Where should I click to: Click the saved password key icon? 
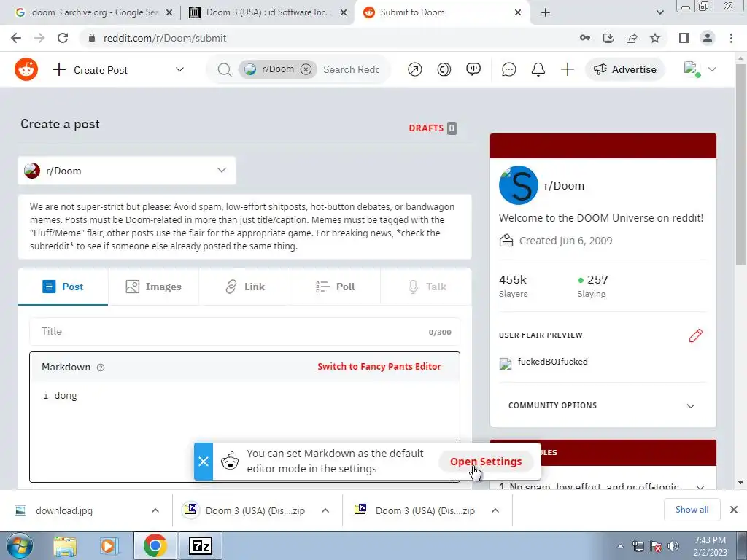click(x=584, y=38)
